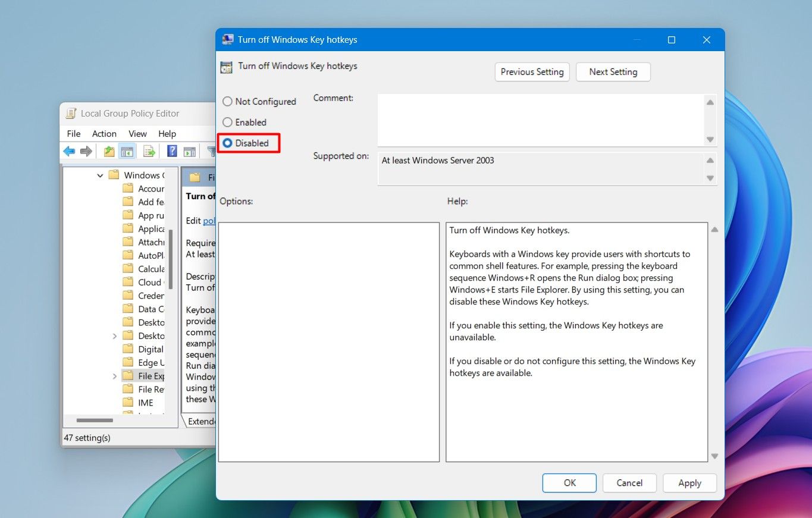Click the Comment box scroll down arrow
The width and height of the screenshot is (812, 518).
pyautogui.click(x=710, y=139)
